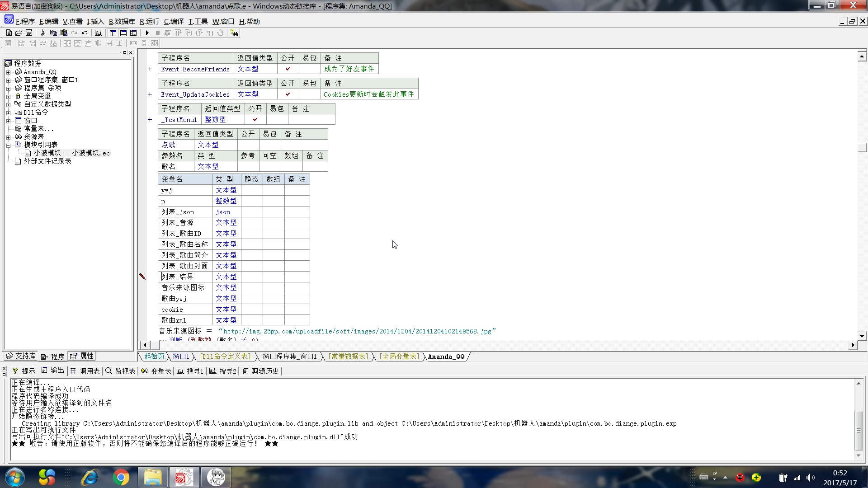Switch to the [Dll命令定义表] document tab
This screenshot has height=488, width=868.
point(226,357)
